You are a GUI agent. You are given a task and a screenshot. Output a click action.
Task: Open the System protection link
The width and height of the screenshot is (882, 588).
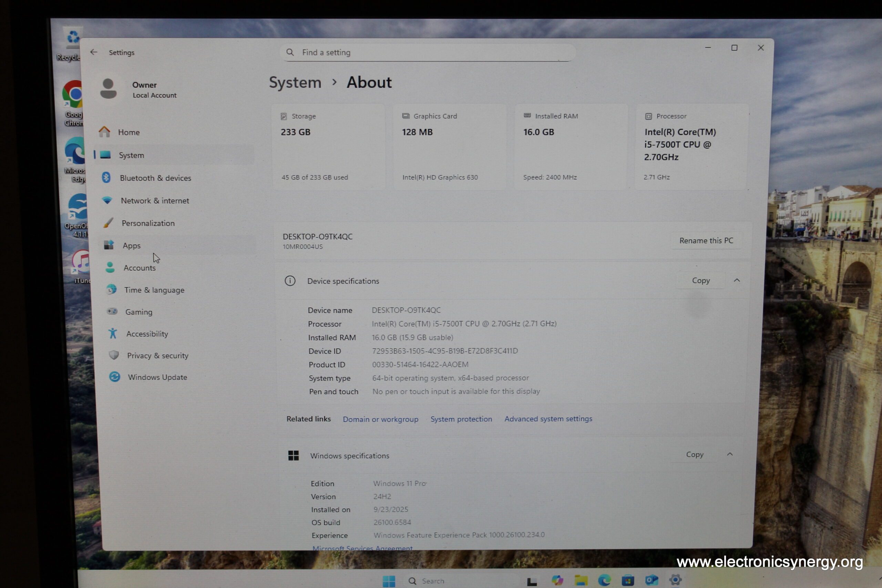461,419
